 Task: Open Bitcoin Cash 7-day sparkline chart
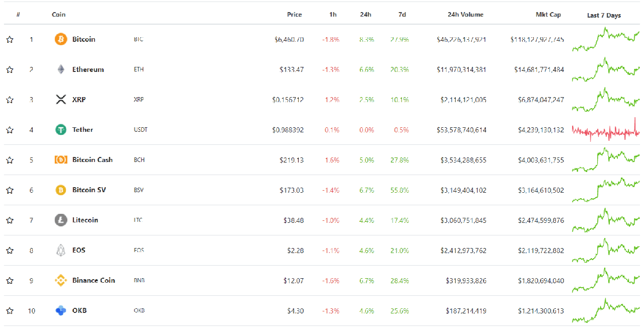[606, 160]
